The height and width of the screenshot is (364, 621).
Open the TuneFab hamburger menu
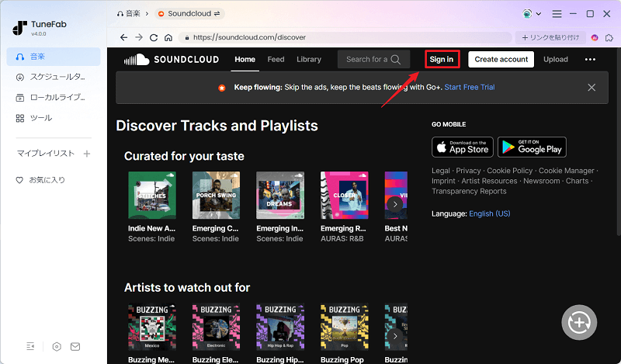(556, 13)
